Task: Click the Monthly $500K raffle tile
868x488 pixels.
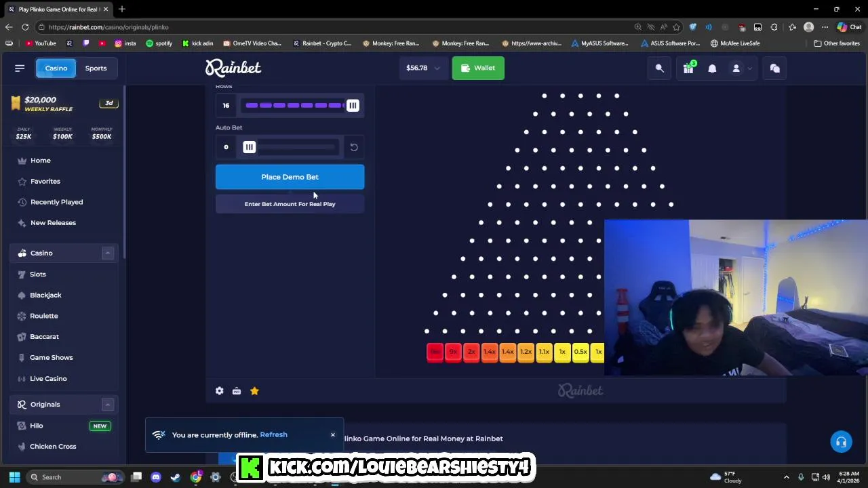Action: click(102, 134)
